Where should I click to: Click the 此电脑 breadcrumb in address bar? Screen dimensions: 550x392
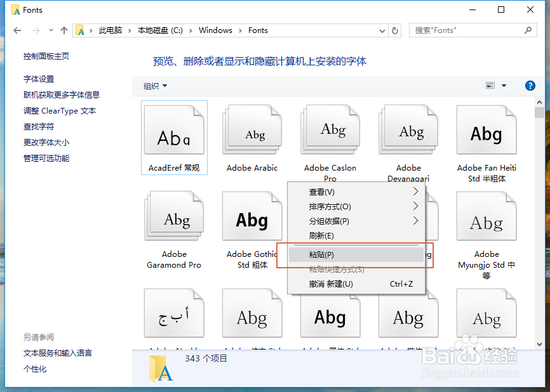tap(111, 30)
